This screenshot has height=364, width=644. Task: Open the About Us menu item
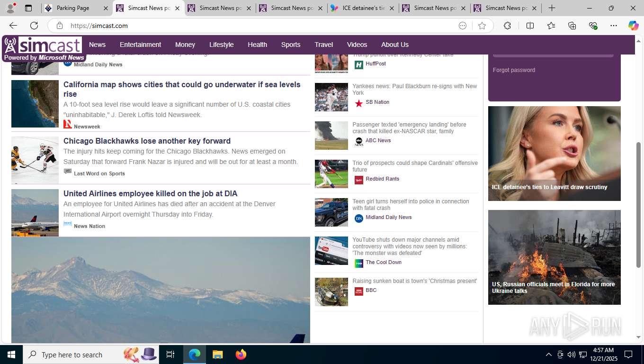click(x=395, y=45)
